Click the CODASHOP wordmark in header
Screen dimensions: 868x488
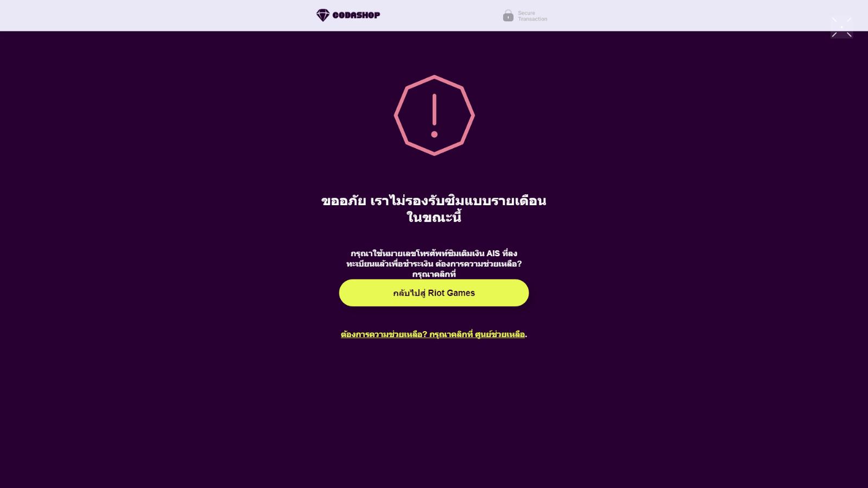[x=356, y=15]
